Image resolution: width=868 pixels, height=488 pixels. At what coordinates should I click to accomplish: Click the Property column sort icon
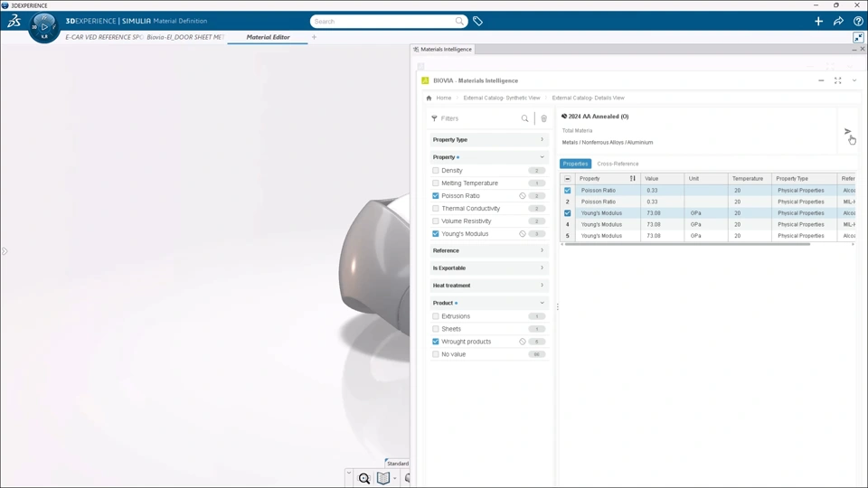pyautogui.click(x=633, y=179)
